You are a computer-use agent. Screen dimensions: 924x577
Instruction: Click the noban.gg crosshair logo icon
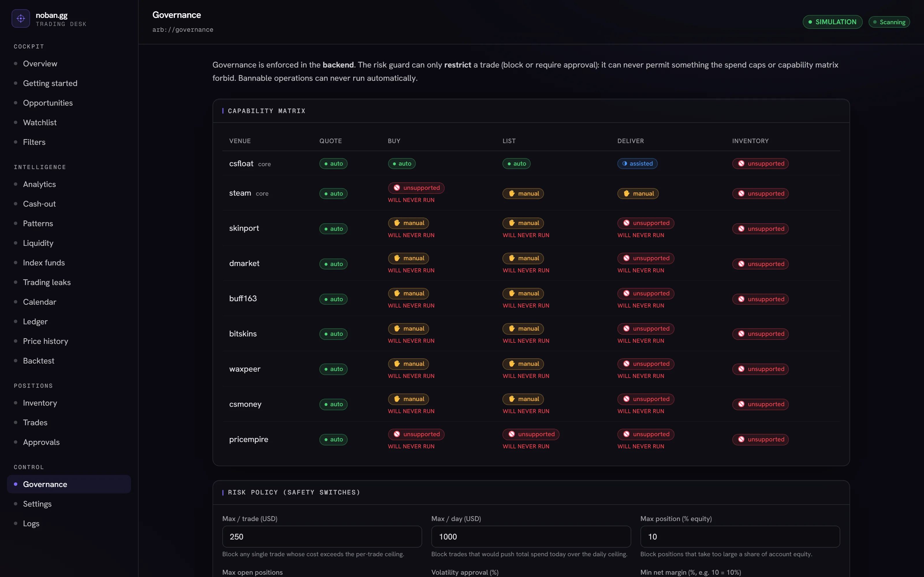(21, 18)
